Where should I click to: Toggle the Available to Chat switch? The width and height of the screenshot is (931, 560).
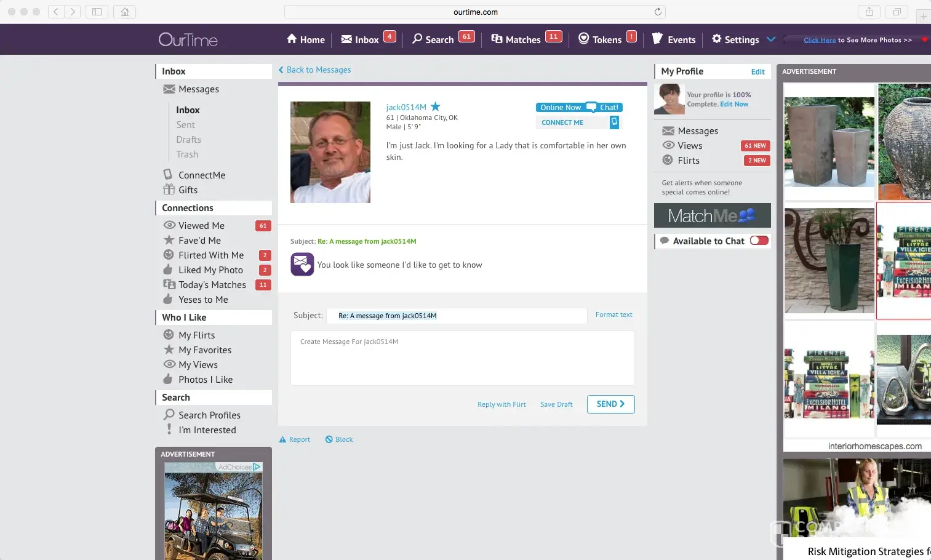pyautogui.click(x=759, y=241)
